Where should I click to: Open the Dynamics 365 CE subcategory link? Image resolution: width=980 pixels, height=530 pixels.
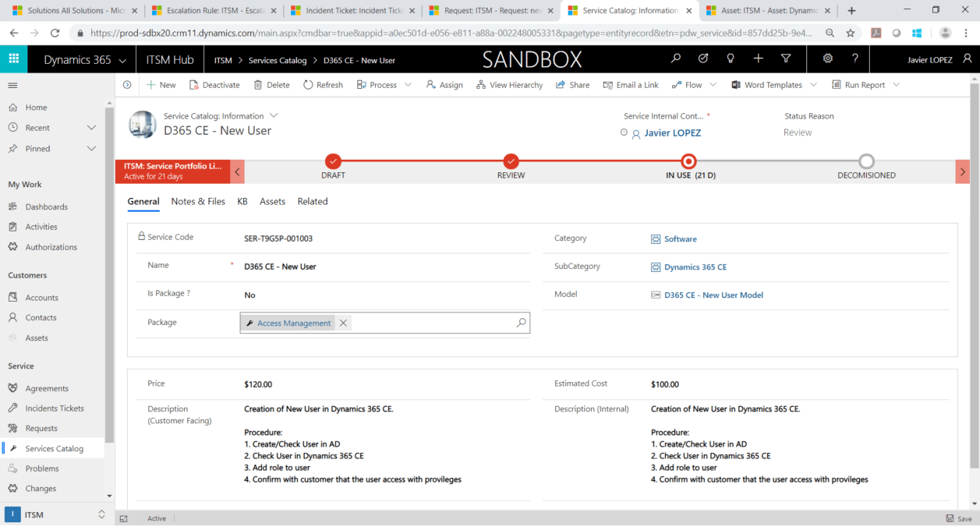(695, 267)
